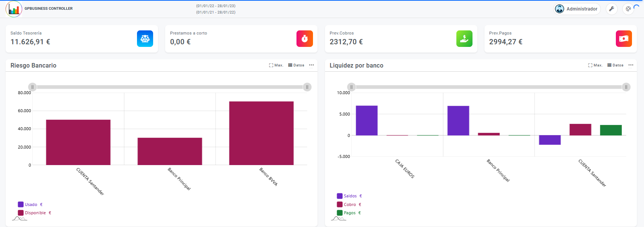Click the Banco BVVA bar in chart

(x=261, y=133)
